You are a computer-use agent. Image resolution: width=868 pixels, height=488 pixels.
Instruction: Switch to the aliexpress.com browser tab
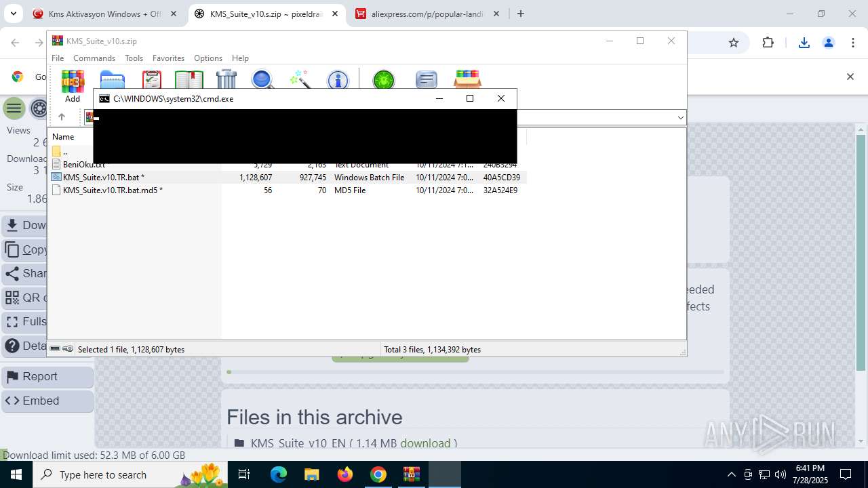(x=427, y=14)
